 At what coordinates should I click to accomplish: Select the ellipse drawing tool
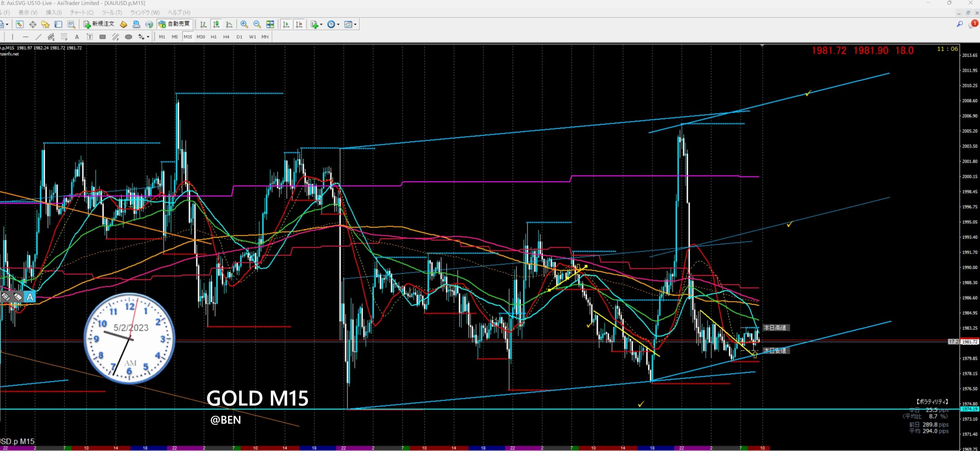(129, 37)
